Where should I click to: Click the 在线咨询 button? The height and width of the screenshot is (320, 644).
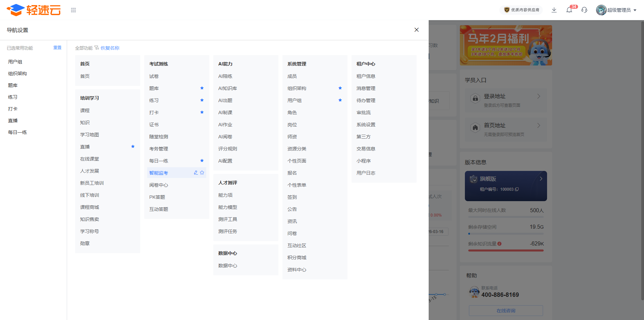[506, 311]
